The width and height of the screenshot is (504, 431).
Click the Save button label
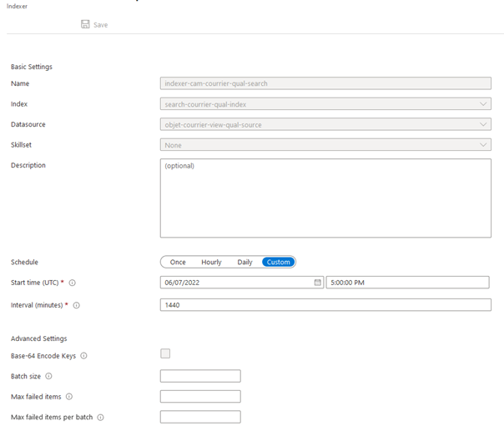pos(100,25)
